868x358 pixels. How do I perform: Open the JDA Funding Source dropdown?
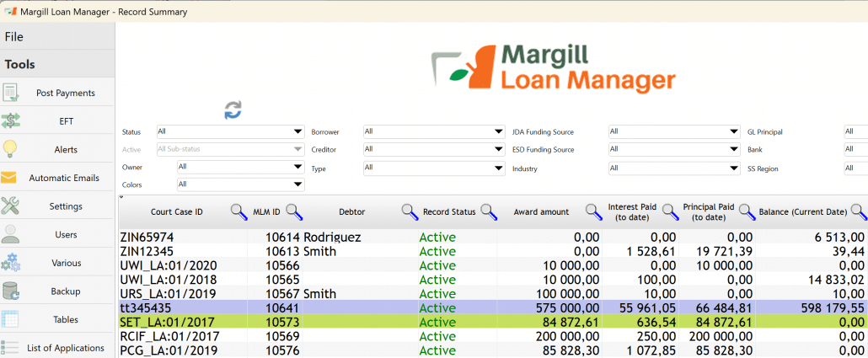click(734, 132)
